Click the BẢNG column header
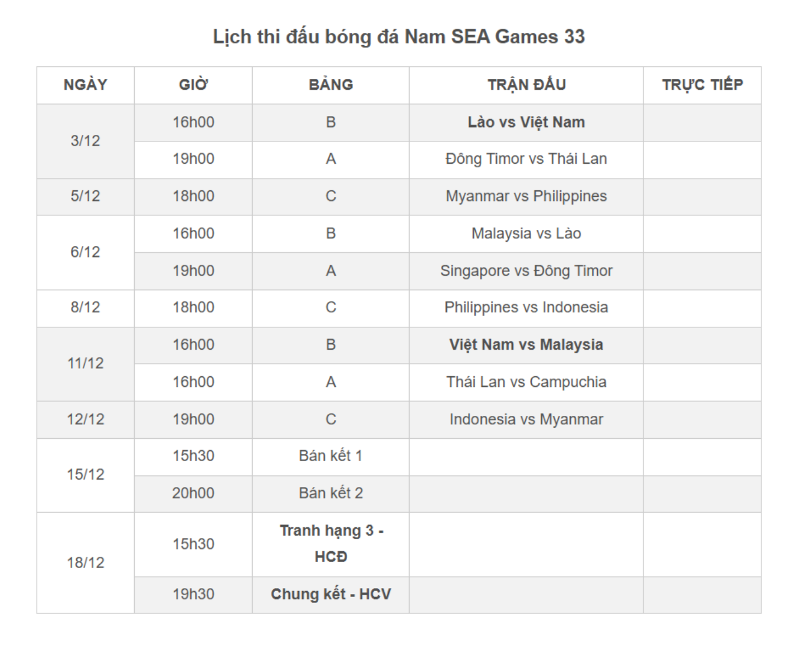 click(331, 85)
